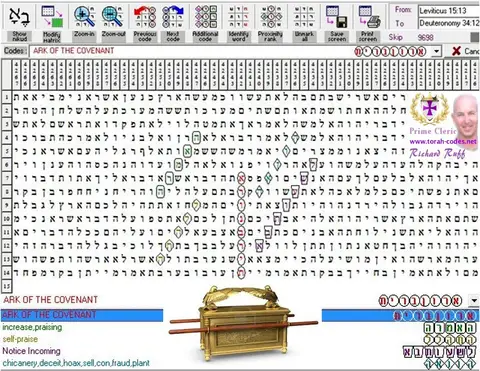
Task: Go to Next code with blue arrow icon
Action: click(x=173, y=16)
